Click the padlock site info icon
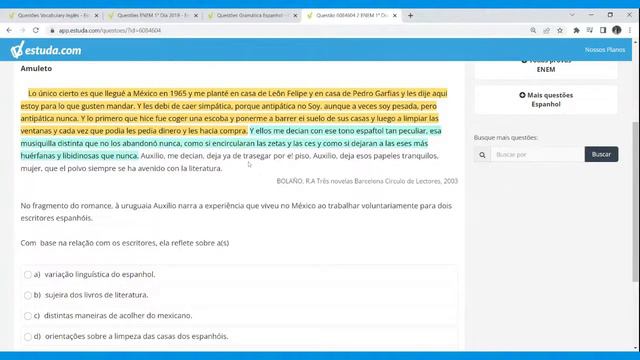Viewport: 640px width, 360px height. [x=52, y=31]
